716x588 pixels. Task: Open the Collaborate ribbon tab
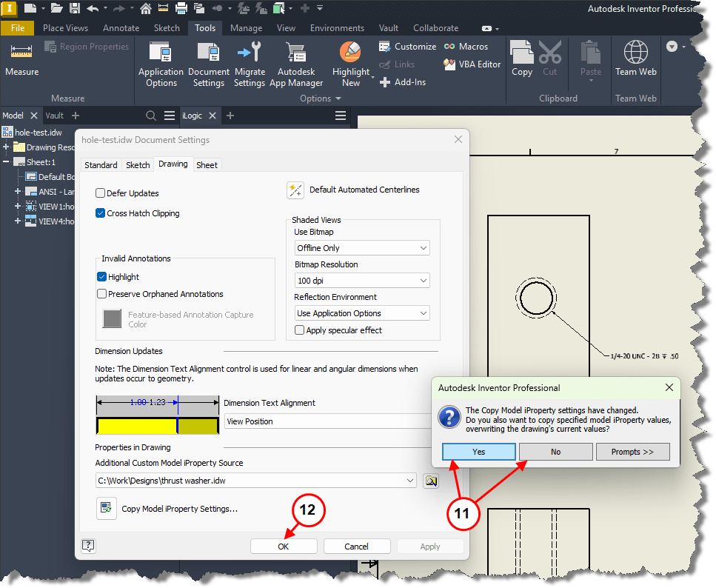click(x=435, y=28)
